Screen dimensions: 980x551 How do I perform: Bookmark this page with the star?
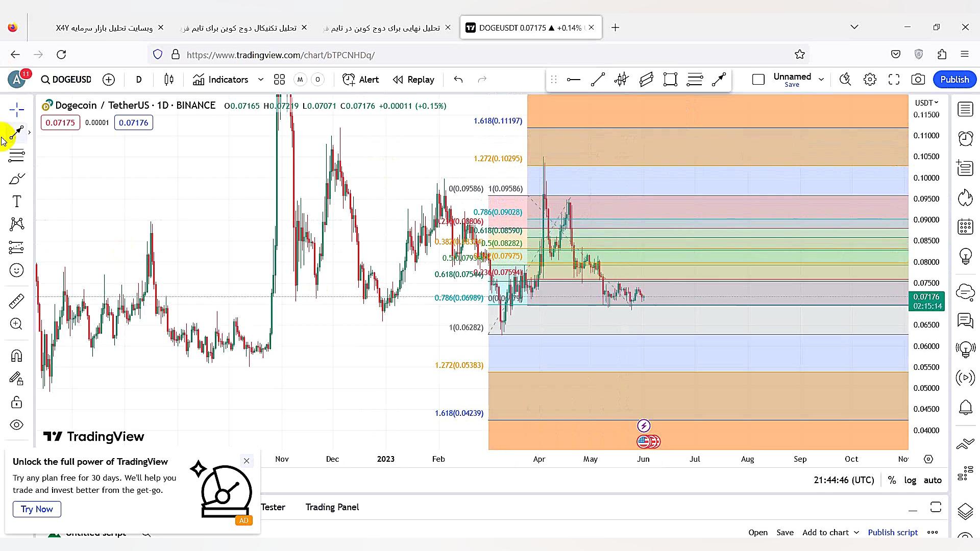coord(800,55)
